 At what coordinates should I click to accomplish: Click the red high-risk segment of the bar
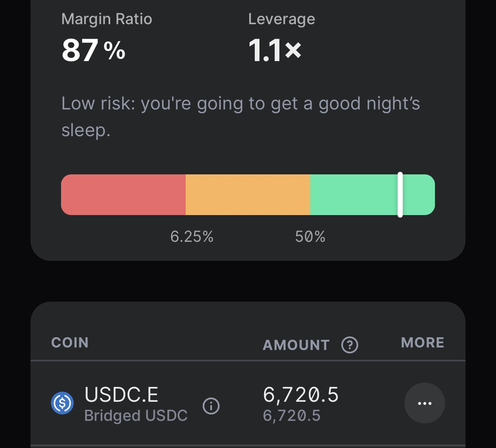(123, 195)
